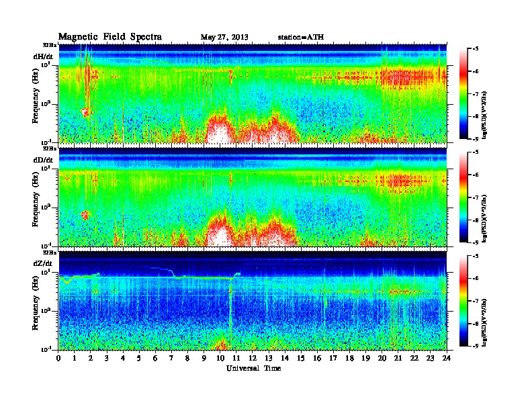Click hour tick label "17" on time axis
The width and height of the screenshot is (532, 411).
pyautogui.click(x=334, y=358)
